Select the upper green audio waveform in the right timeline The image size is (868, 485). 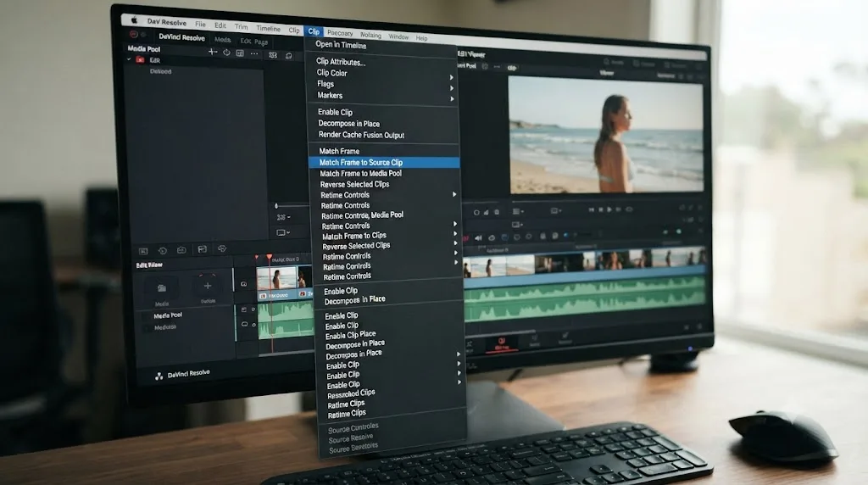pos(585,290)
